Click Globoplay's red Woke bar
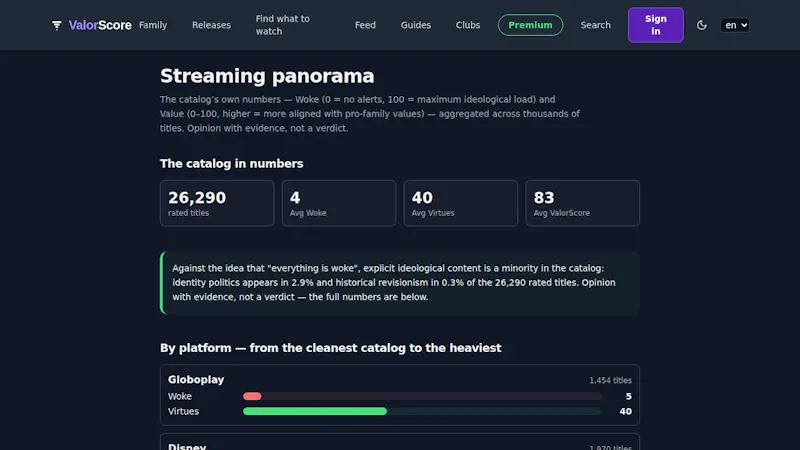800x450 pixels. 252,396
